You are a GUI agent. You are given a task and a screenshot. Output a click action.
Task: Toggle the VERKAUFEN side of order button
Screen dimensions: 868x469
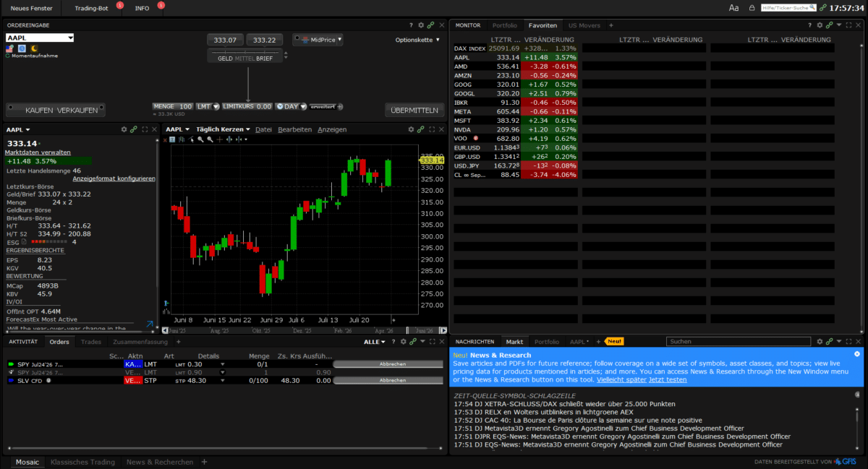point(77,111)
